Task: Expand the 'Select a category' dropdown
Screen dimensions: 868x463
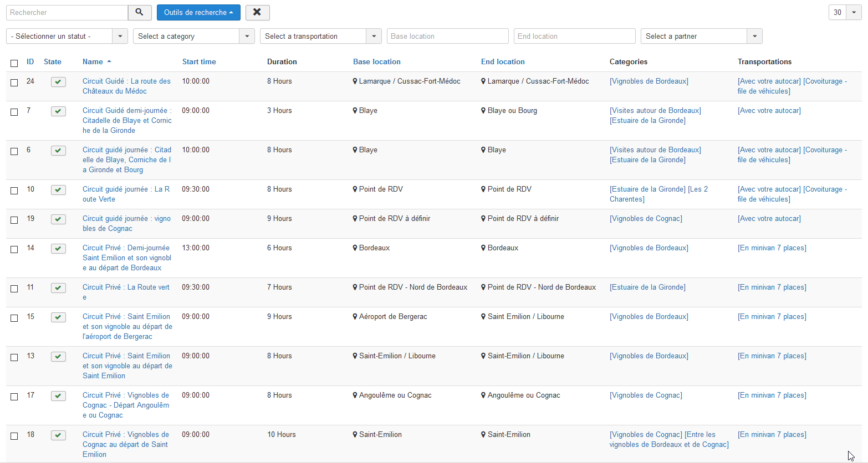Action: [x=193, y=36]
